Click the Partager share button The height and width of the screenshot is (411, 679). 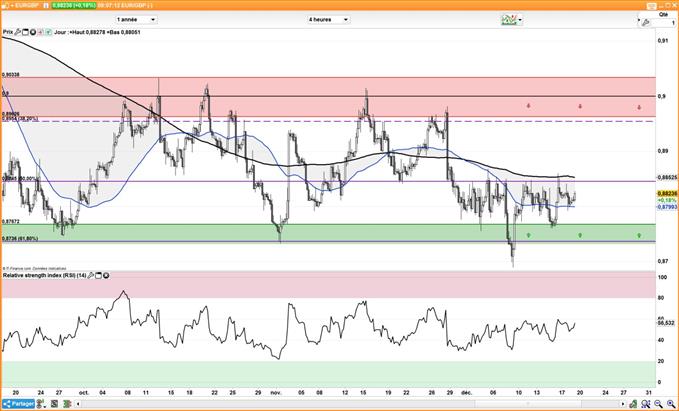click(18, 404)
